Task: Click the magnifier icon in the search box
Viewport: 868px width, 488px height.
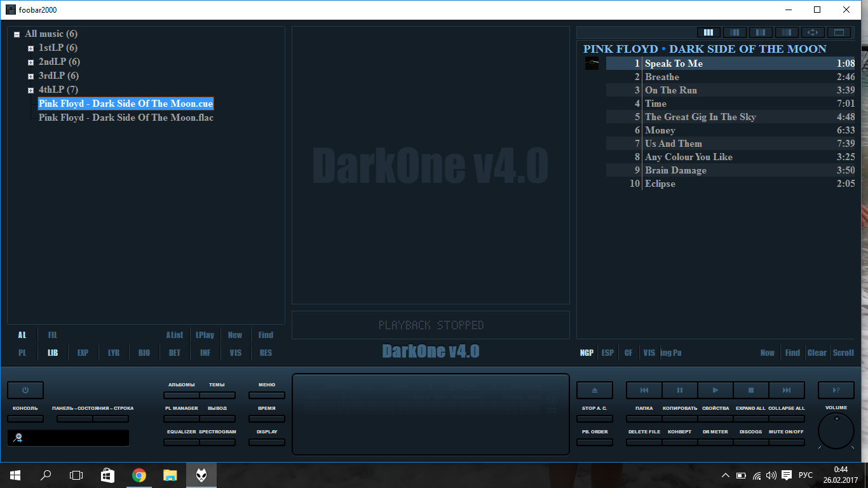Action: point(19,438)
